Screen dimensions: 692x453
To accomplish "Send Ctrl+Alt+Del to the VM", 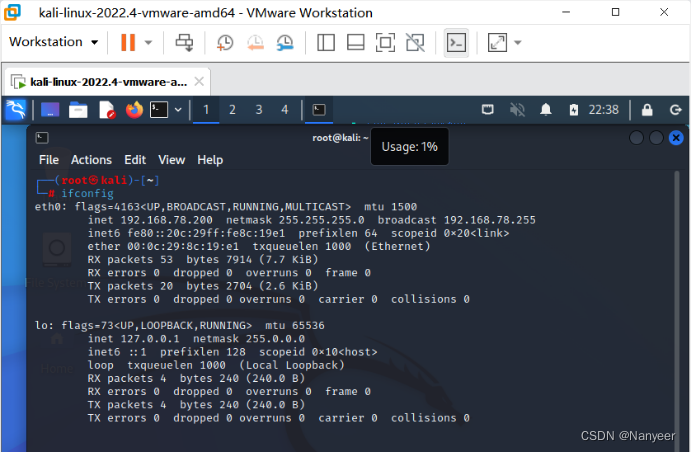I will (x=184, y=42).
